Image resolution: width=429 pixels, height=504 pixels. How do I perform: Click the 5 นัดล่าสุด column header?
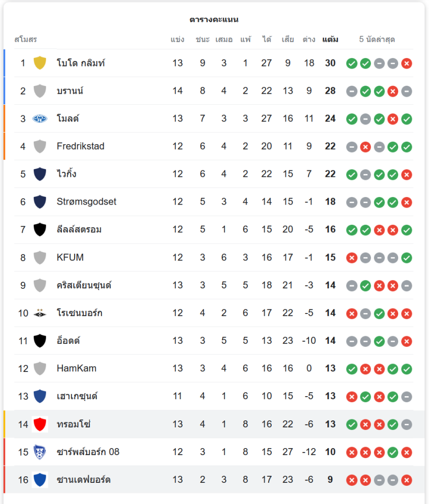coord(377,39)
